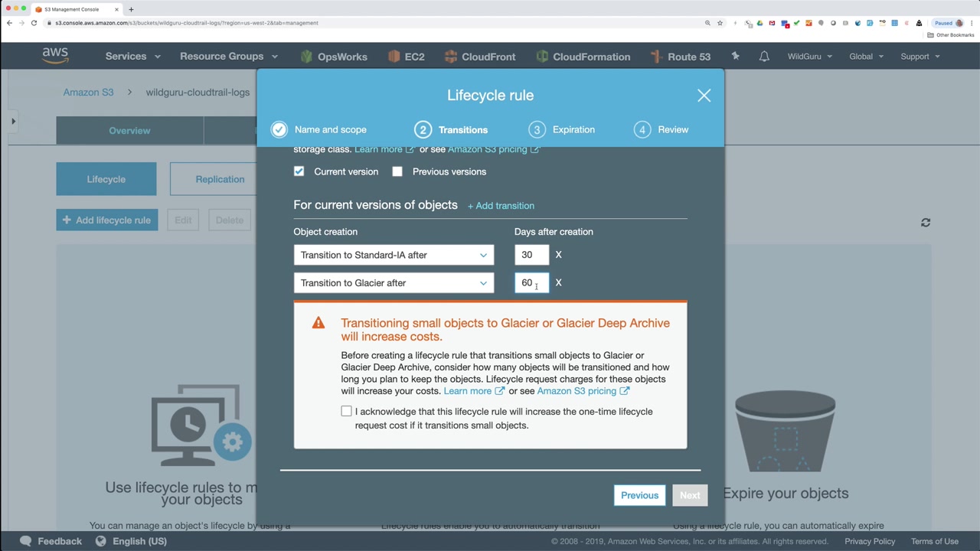Screen dimensions: 980x551
Task: Jump to the Review step
Action: [x=661, y=130]
